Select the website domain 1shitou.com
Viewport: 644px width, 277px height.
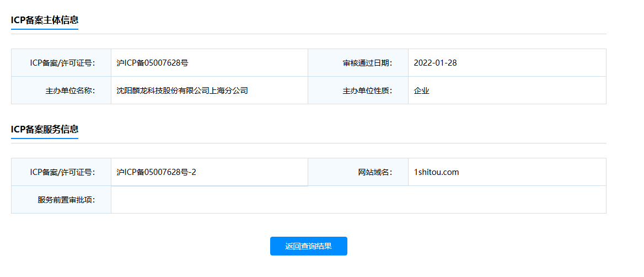tap(437, 172)
